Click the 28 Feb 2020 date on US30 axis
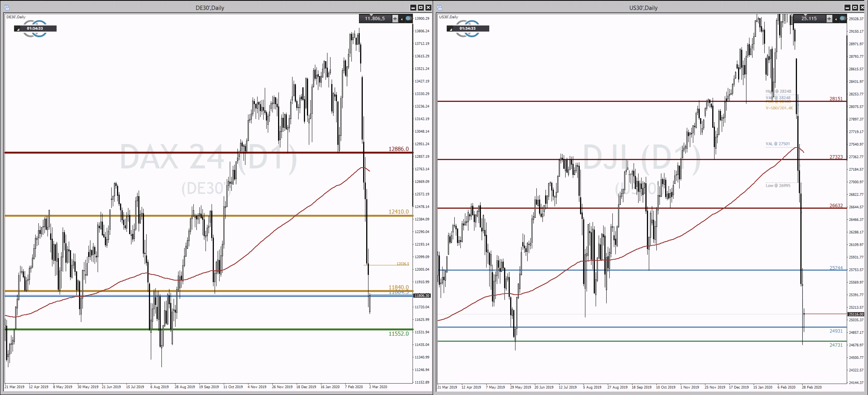868x395 pixels. (x=812, y=387)
